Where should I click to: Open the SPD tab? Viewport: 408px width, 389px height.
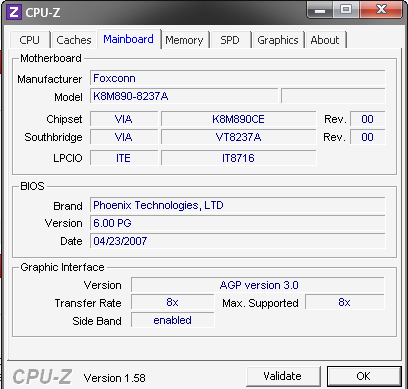click(230, 40)
